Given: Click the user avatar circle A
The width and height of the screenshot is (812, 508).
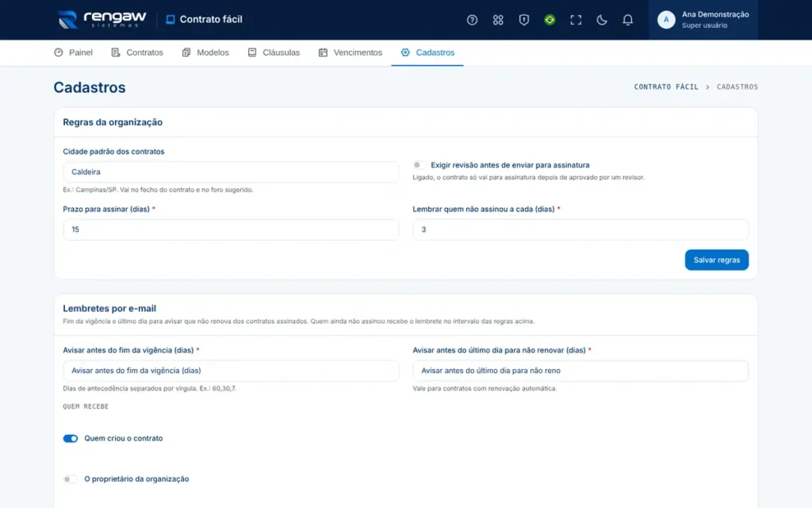Looking at the screenshot, I should tap(666, 20).
